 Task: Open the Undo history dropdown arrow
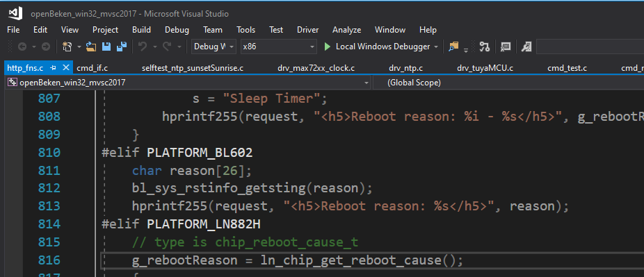pyautogui.click(x=154, y=47)
